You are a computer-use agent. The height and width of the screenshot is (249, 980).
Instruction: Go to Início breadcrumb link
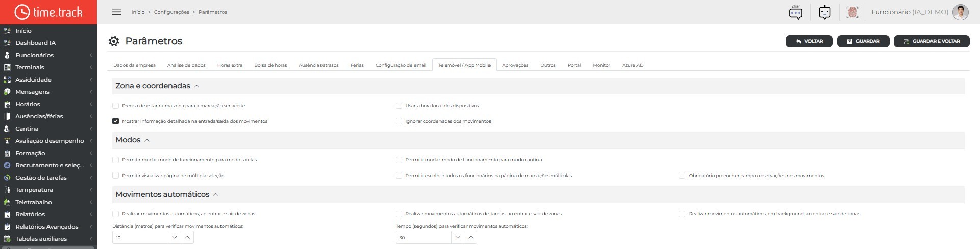(x=138, y=12)
